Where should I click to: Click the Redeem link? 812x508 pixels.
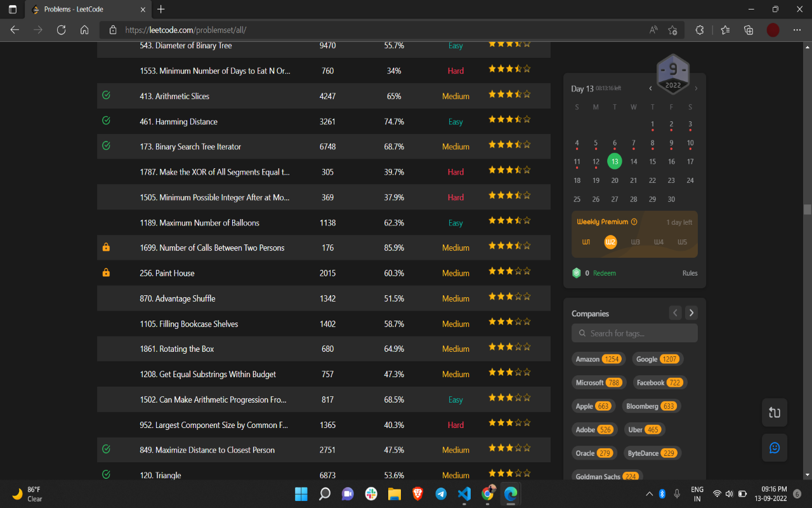coord(605,273)
